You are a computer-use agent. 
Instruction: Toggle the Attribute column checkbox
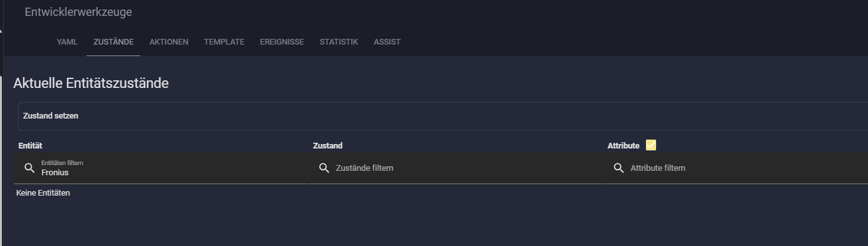650,145
